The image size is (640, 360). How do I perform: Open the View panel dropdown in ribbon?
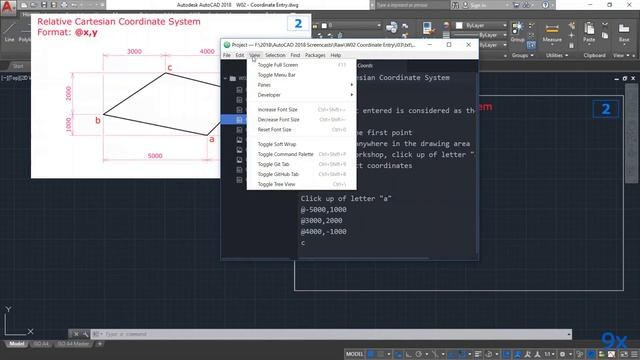(x=621, y=55)
